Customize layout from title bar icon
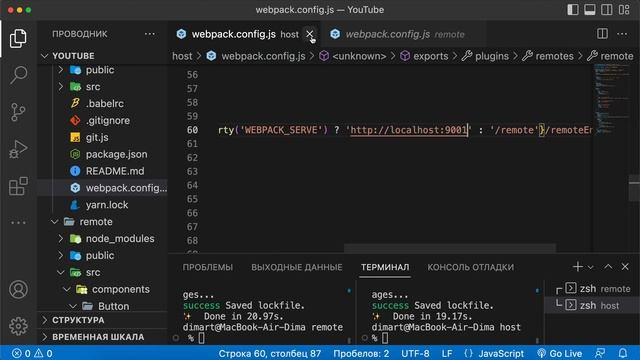The width and height of the screenshot is (640, 360). tap(624, 10)
